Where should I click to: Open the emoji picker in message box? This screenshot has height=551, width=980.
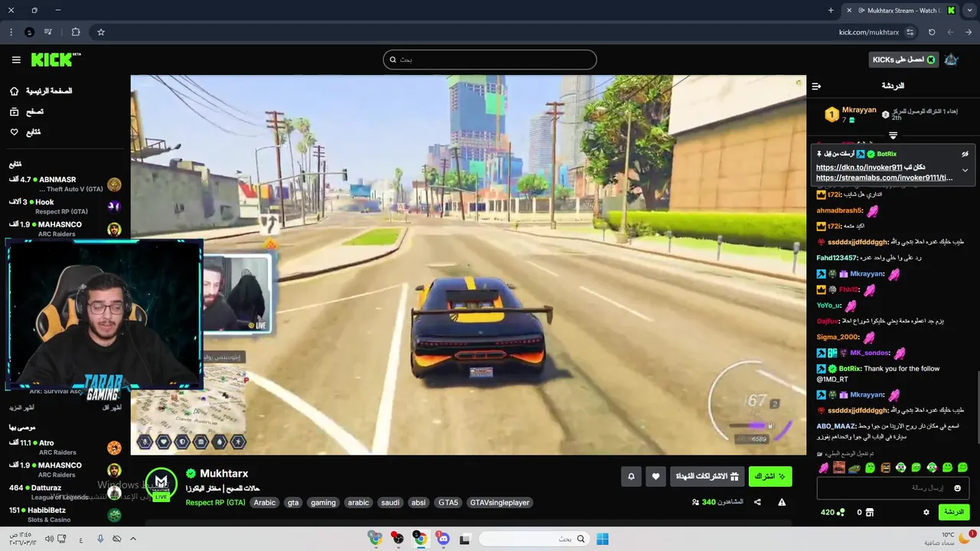point(957,487)
